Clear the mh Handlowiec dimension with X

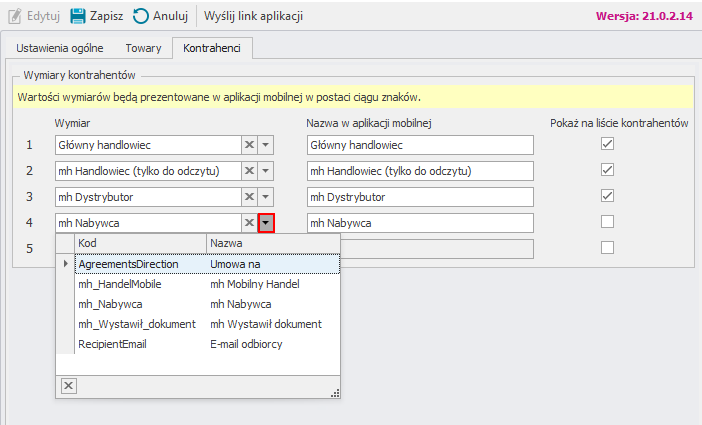click(x=249, y=171)
